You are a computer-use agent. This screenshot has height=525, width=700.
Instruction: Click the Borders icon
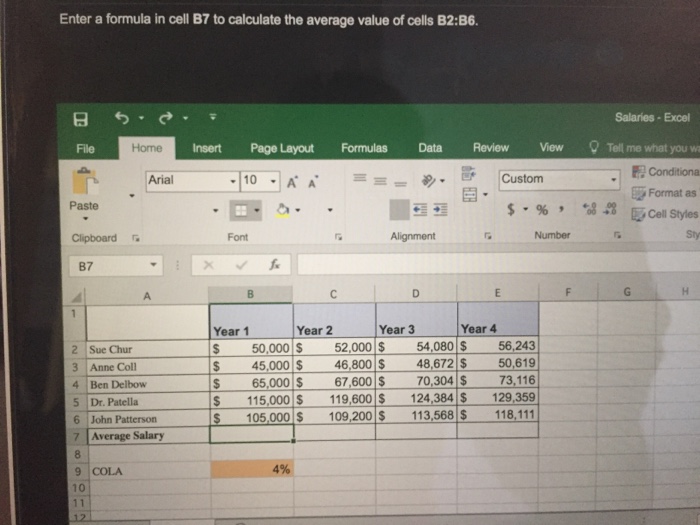(241, 210)
